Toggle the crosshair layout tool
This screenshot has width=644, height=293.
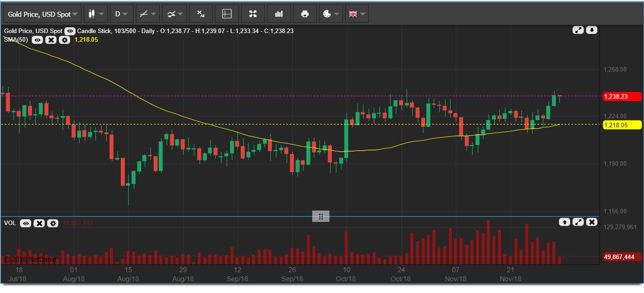pyautogui.click(x=227, y=14)
